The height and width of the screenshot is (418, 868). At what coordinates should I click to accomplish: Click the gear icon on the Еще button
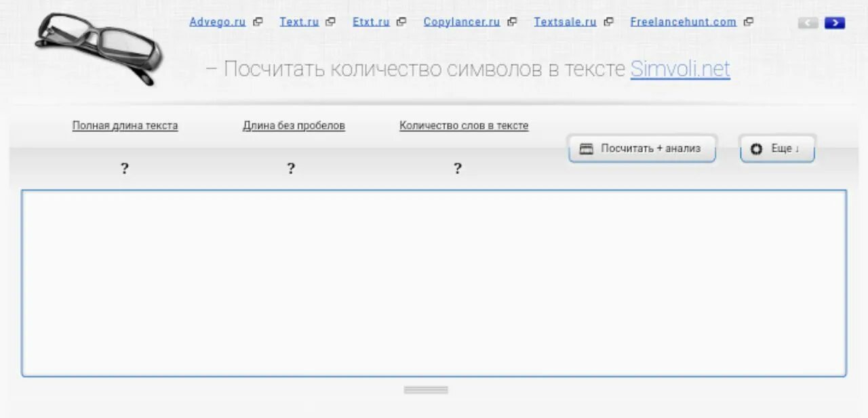click(x=756, y=149)
